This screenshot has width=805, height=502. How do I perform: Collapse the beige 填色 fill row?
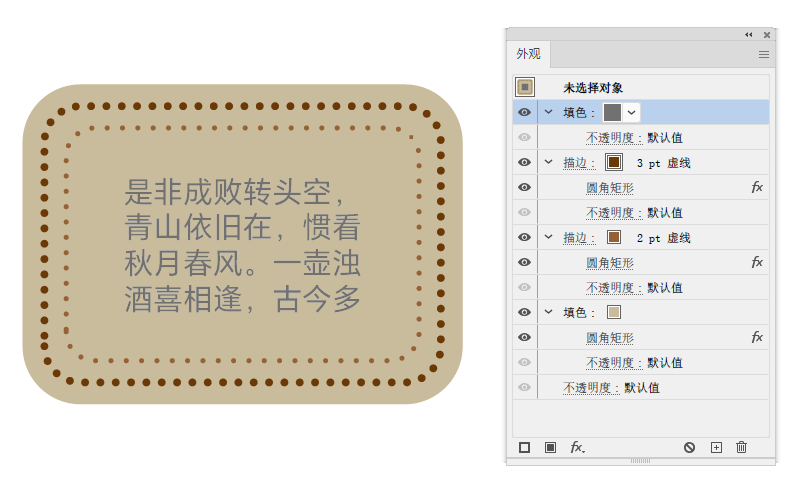pyautogui.click(x=548, y=312)
